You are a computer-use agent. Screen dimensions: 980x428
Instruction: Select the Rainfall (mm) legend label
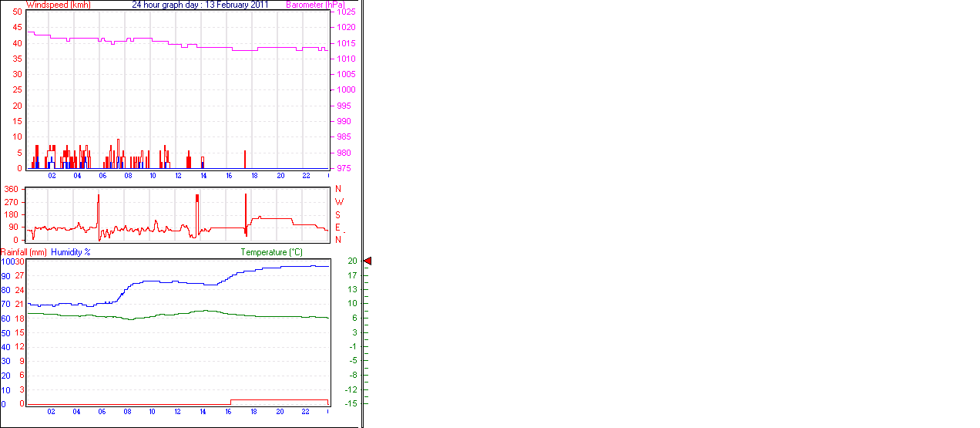coord(24,252)
